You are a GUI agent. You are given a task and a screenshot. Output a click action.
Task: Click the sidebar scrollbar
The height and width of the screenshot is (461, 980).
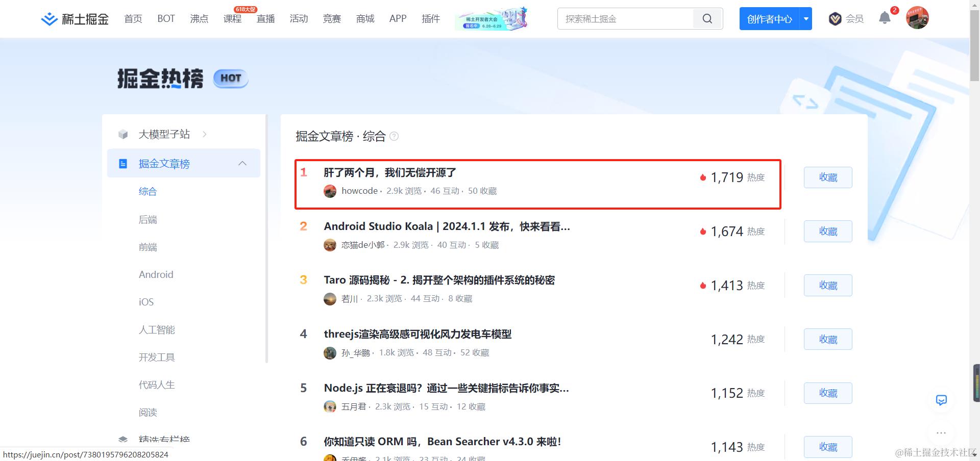(266, 239)
